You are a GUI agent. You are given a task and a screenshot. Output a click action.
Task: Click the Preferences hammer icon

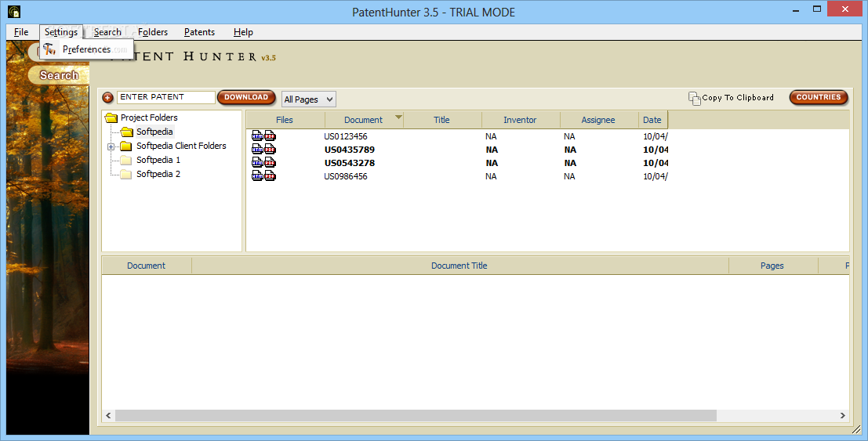point(50,49)
